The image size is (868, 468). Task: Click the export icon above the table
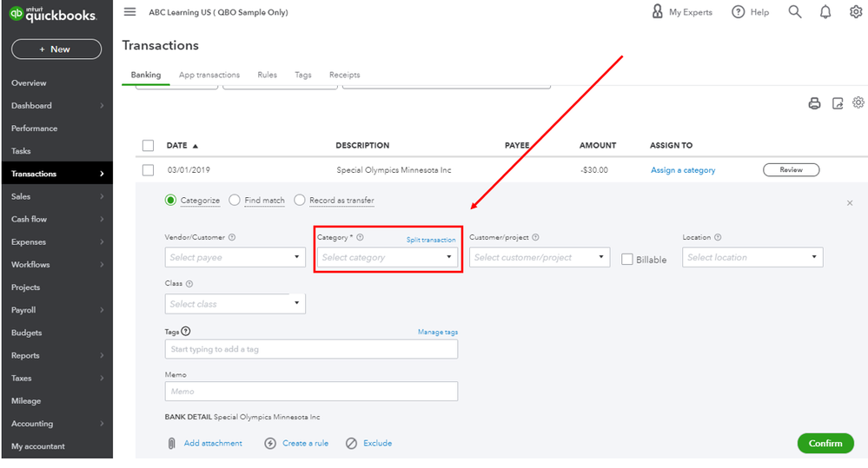[x=838, y=103]
